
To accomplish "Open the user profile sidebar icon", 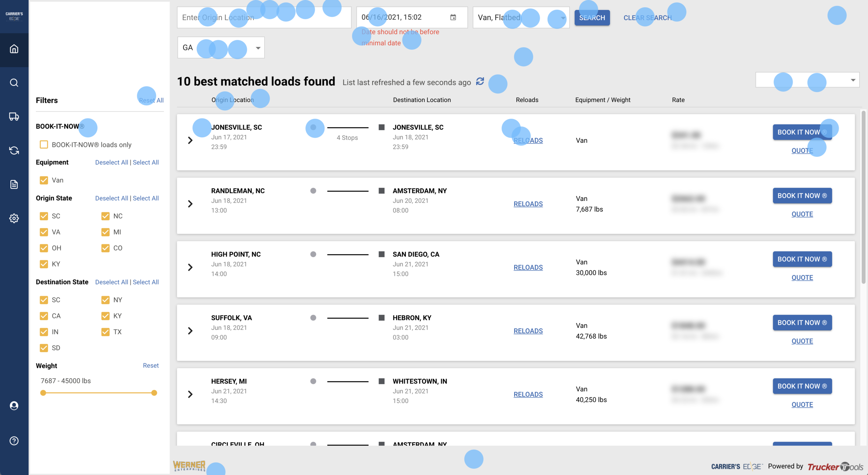I will 14,406.
